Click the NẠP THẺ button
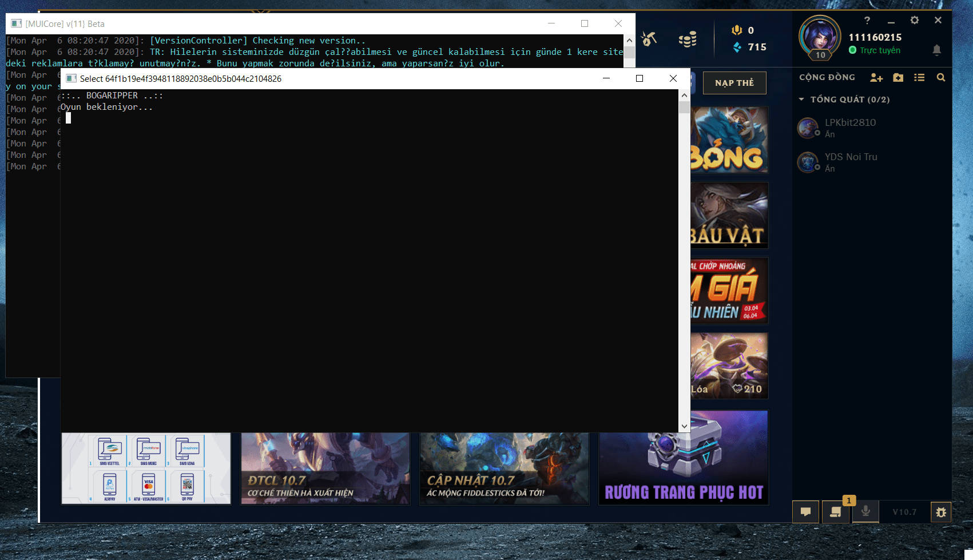 coord(734,83)
